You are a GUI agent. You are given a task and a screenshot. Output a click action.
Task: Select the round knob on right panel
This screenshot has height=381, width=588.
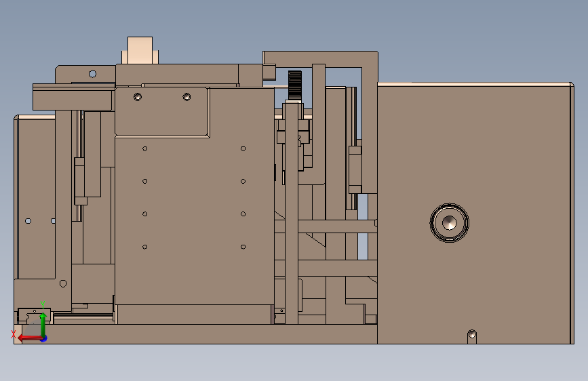click(449, 223)
